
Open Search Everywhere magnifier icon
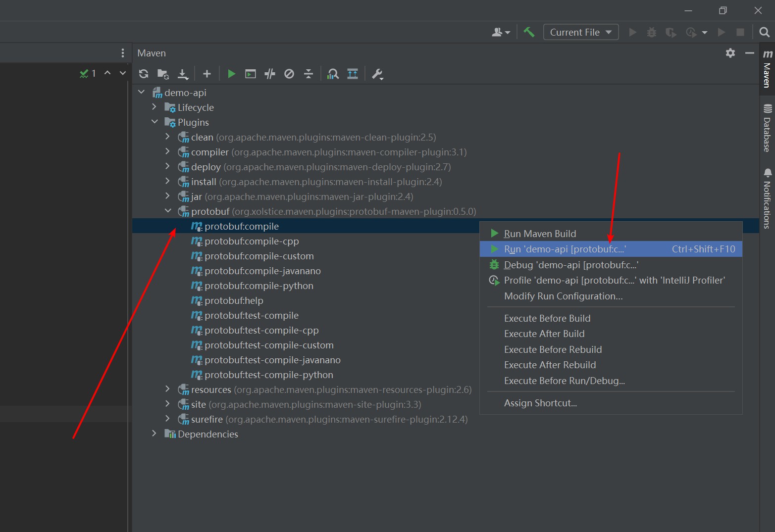click(x=765, y=32)
